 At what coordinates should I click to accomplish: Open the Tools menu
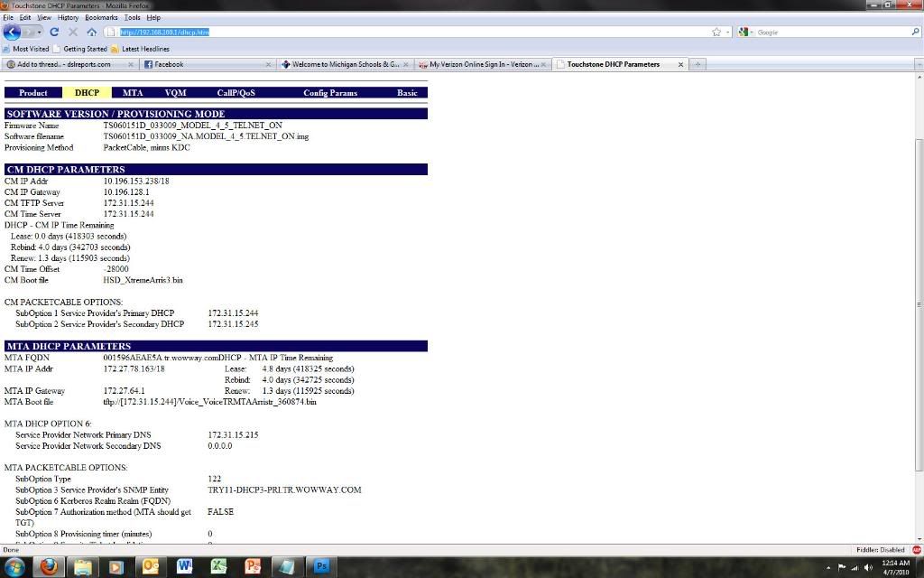coord(132,18)
